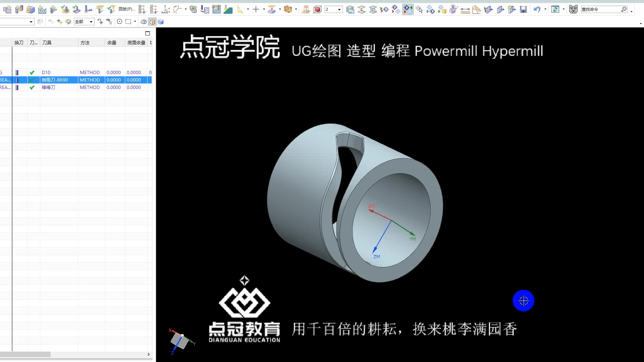Click the Save floppy disk icon
644x362 pixels.
[524, 9]
